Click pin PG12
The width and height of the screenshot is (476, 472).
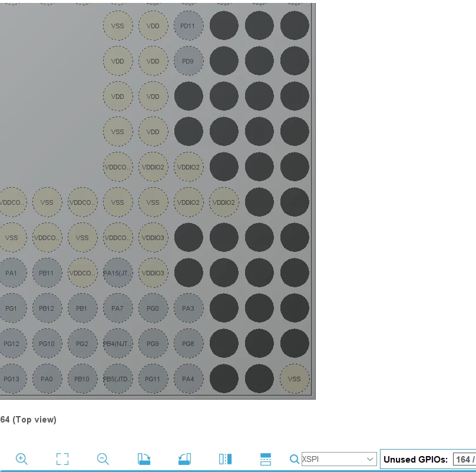click(12, 343)
